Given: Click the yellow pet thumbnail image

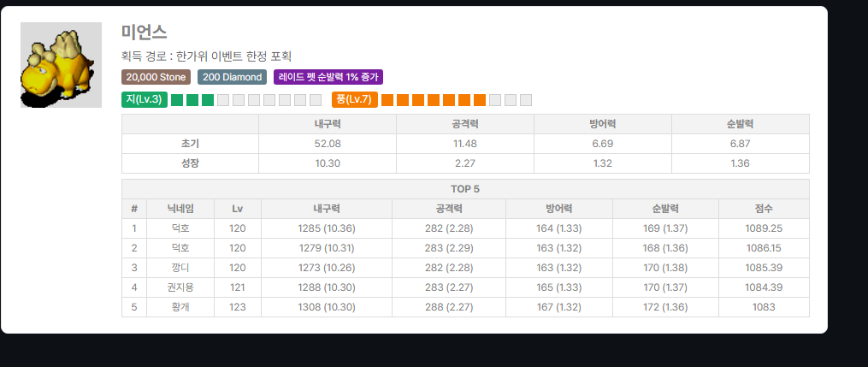Looking at the screenshot, I should click(61, 65).
